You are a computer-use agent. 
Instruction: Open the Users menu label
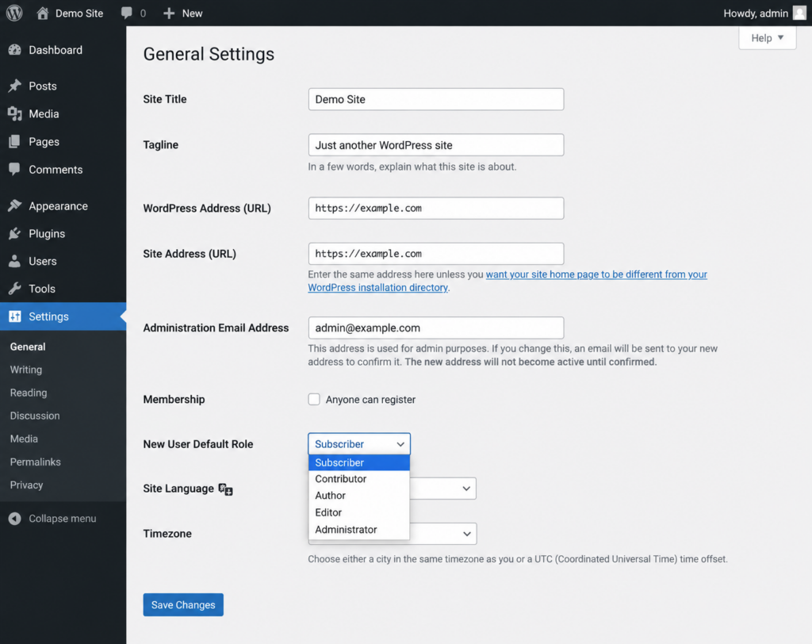[43, 261]
